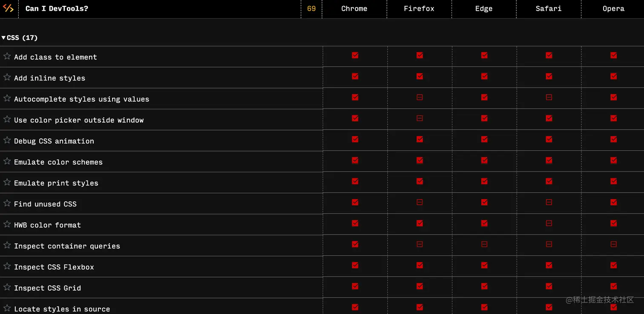Click Opera checkmark for Emulate print styles
Screen dimensions: 644x314
click(614, 181)
